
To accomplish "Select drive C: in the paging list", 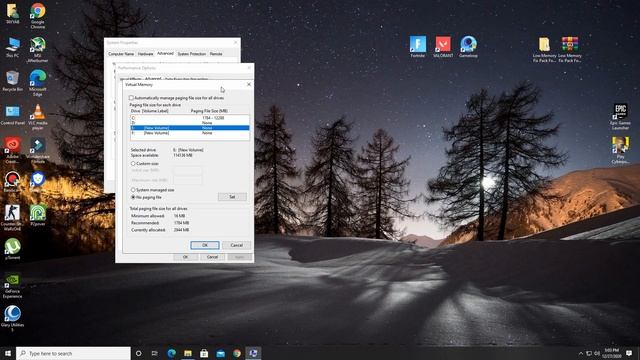I will click(x=190, y=118).
